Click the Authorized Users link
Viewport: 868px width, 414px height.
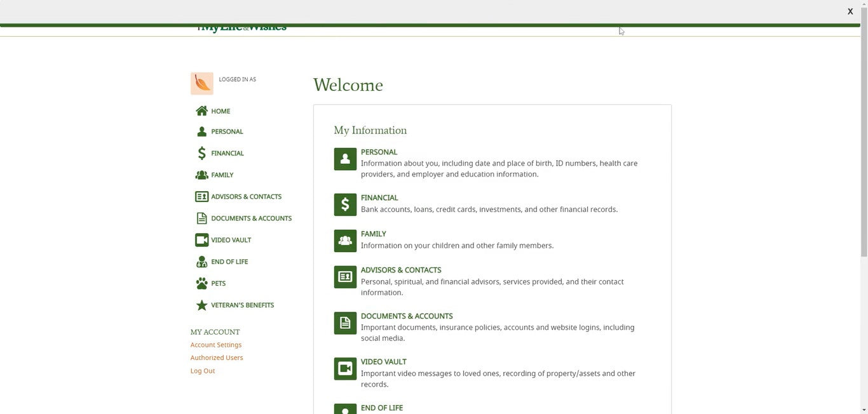tap(217, 357)
